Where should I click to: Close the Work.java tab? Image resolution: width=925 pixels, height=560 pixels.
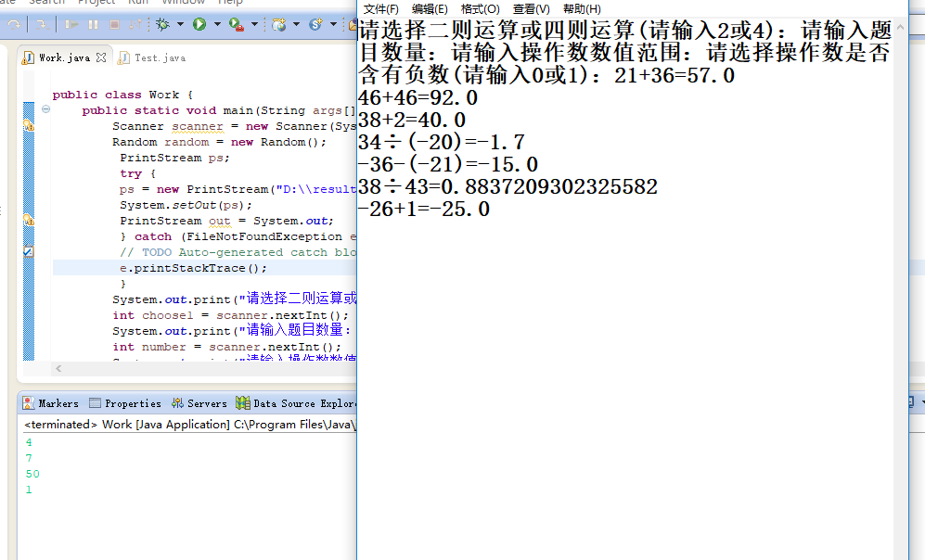[x=101, y=57]
